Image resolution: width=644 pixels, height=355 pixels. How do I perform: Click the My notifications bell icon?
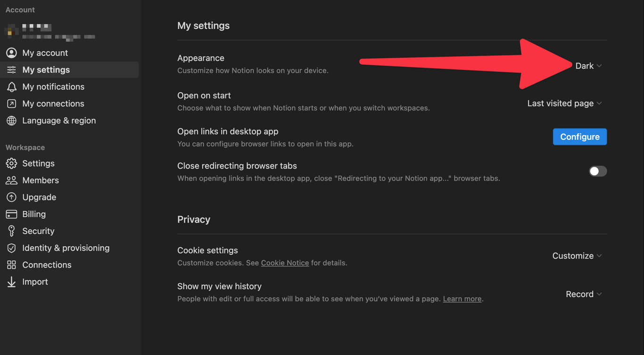11,87
